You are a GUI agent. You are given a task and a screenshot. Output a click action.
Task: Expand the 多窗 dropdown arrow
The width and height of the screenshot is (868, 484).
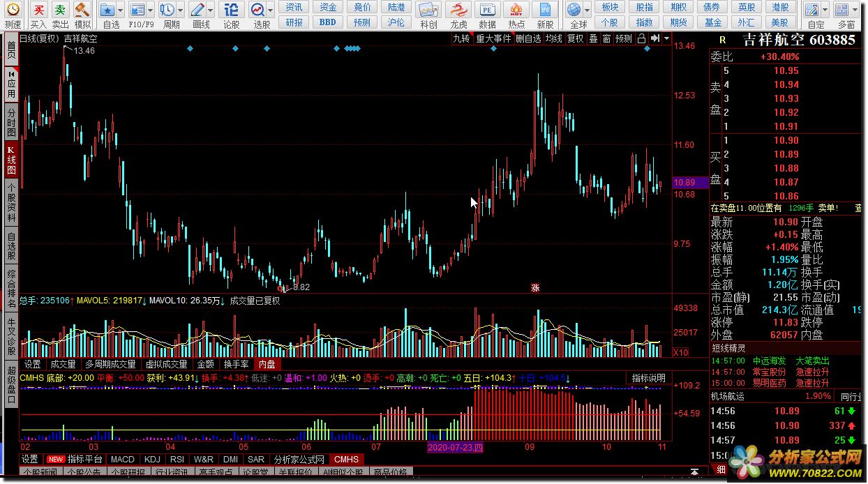[856, 10]
